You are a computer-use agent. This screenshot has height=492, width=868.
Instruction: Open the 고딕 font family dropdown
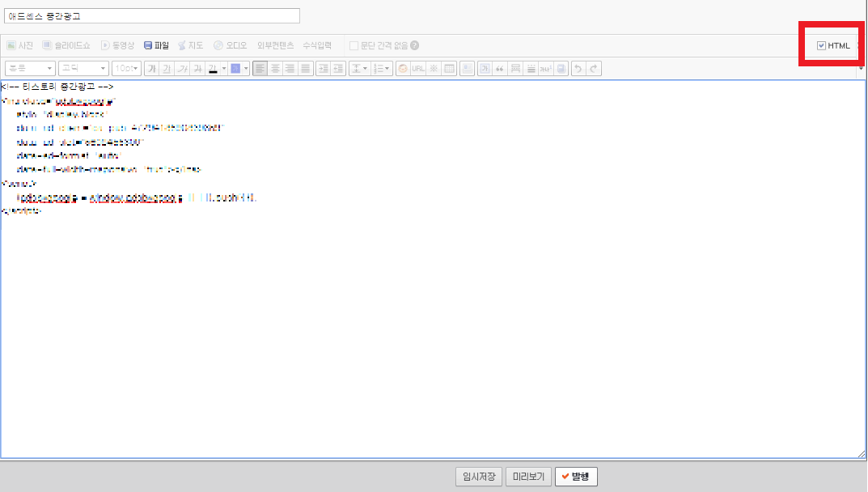[83, 68]
